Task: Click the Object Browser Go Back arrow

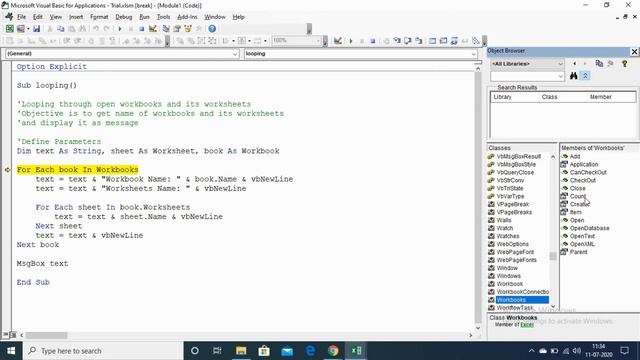Action: tap(575, 64)
